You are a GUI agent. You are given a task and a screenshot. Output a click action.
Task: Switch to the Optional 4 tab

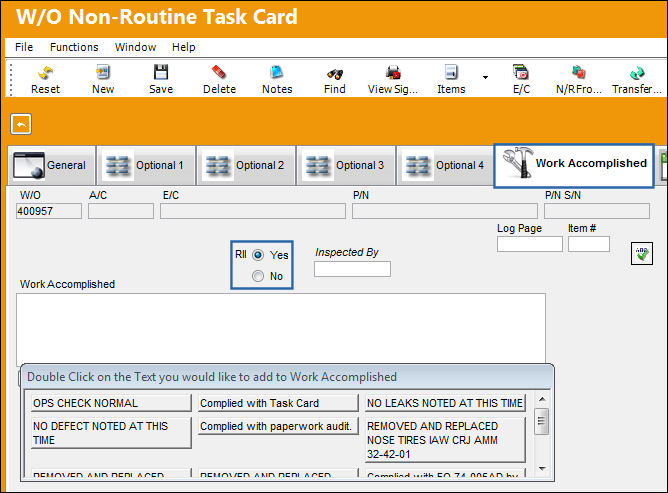pos(446,165)
